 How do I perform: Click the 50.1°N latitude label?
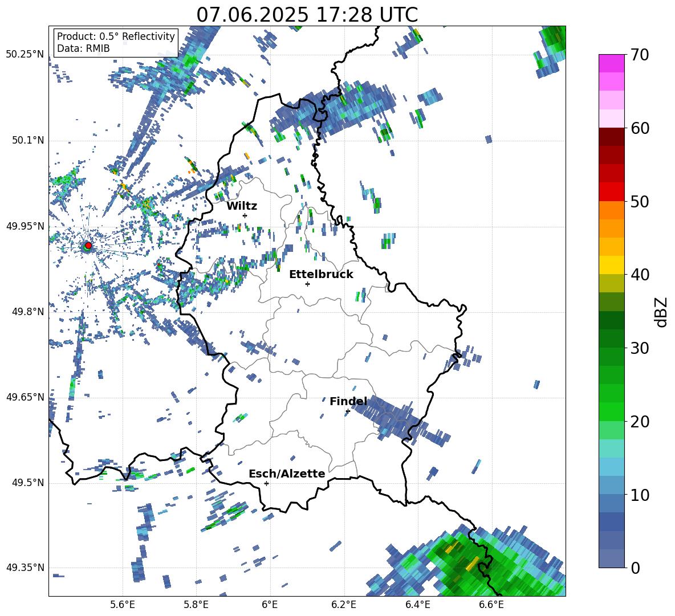28,141
